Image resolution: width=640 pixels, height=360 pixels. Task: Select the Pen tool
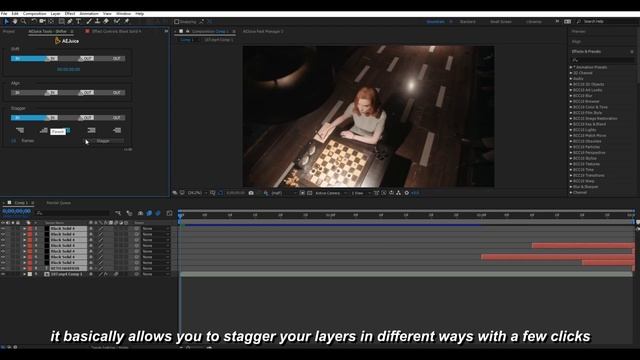click(70, 21)
